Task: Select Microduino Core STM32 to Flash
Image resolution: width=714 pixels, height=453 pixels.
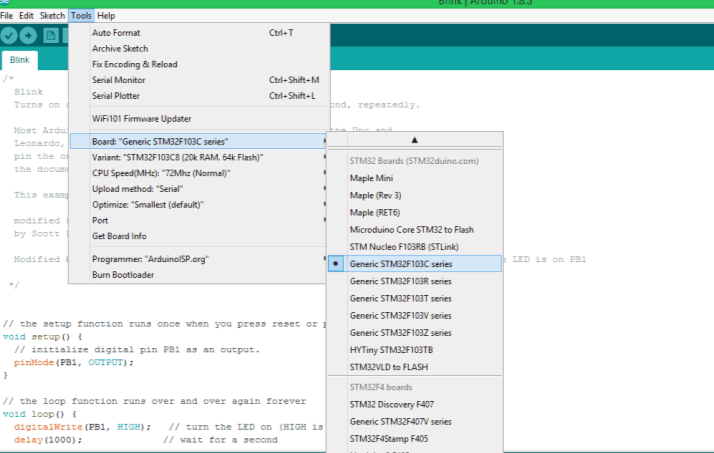Action: pos(415,229)
